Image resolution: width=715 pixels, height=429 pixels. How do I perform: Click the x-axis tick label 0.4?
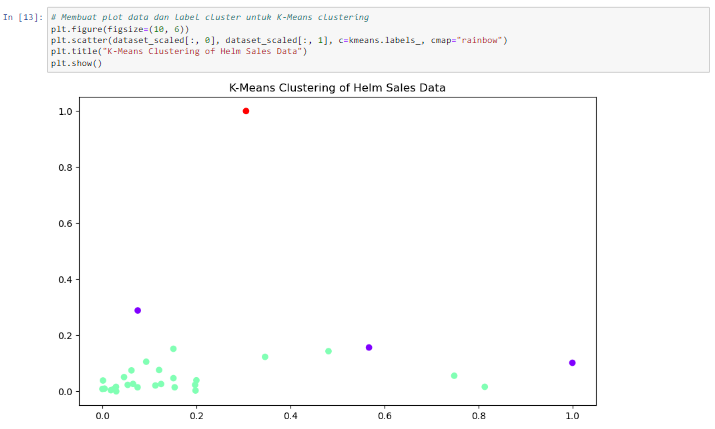coord(291,412)
